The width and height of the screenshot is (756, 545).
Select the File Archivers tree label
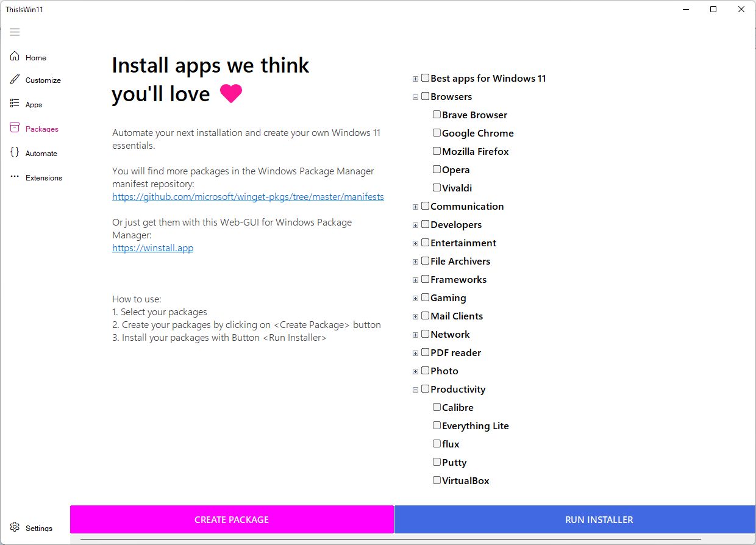click(x=460, y=261)
